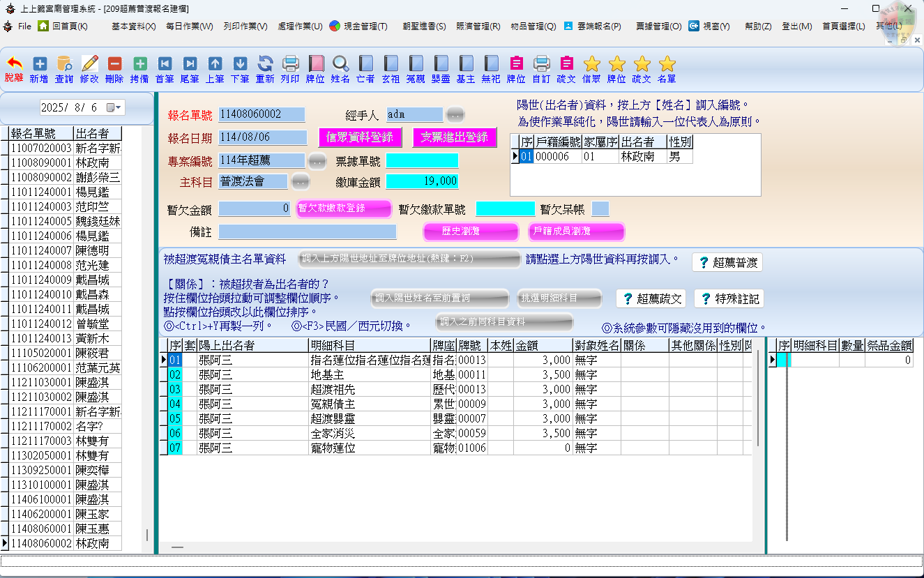
Task: Click the 列印 printer icon
Action: pos(290,64)
